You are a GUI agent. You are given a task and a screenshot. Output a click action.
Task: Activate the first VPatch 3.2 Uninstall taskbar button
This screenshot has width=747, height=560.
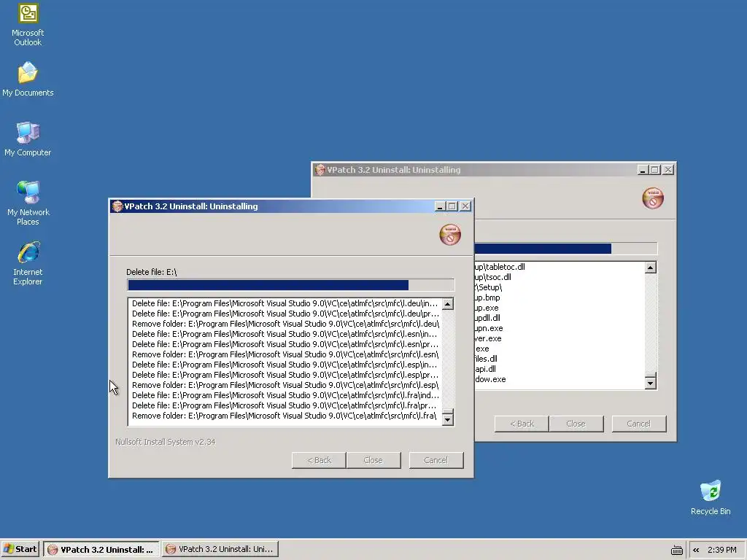coord(101,549)
